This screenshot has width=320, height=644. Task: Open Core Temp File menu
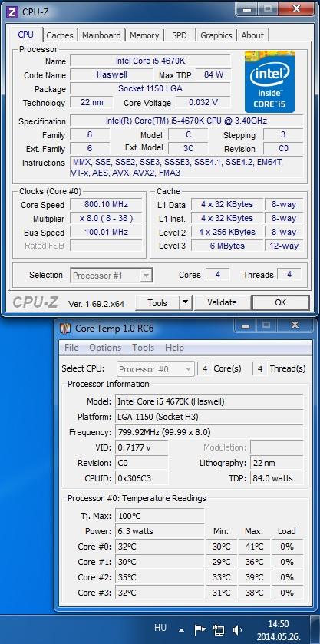tap(71, 348)
